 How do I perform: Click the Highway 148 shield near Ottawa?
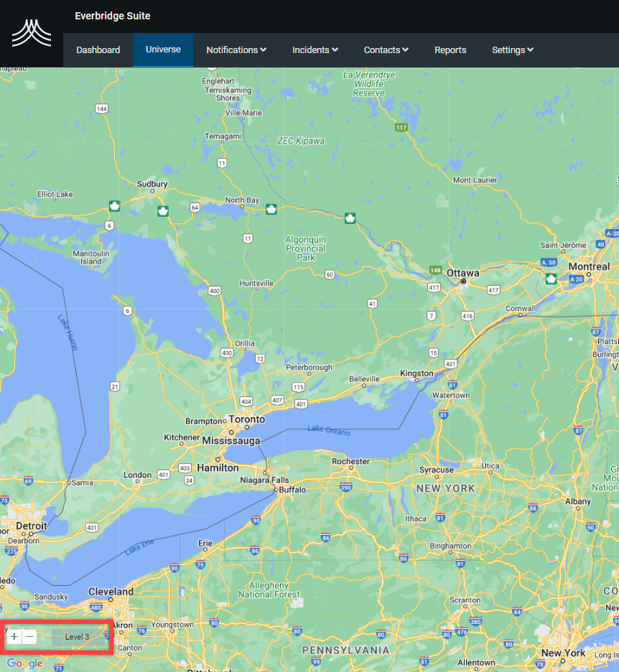pyautogui.click(x=435, y=270)
